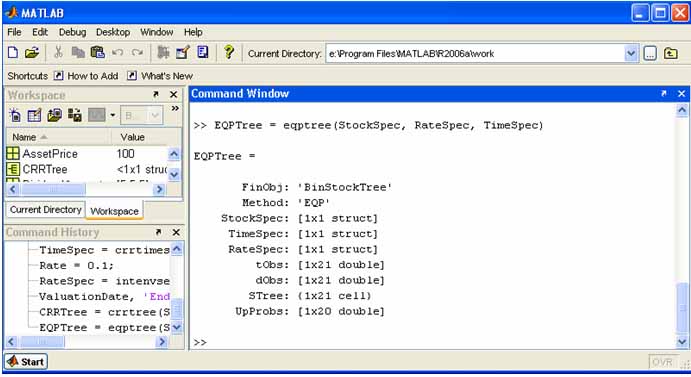Select CRRTree variable in Workspace

tap(86, 169)
